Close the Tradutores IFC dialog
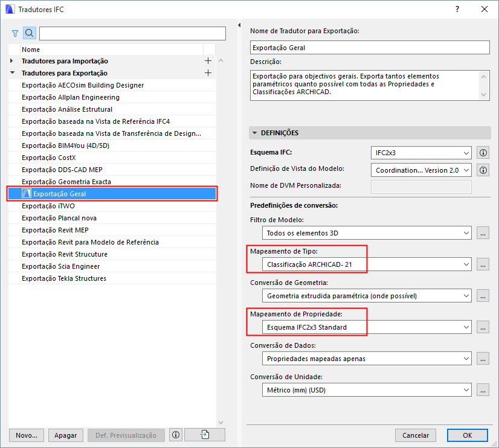 [485, 9]
